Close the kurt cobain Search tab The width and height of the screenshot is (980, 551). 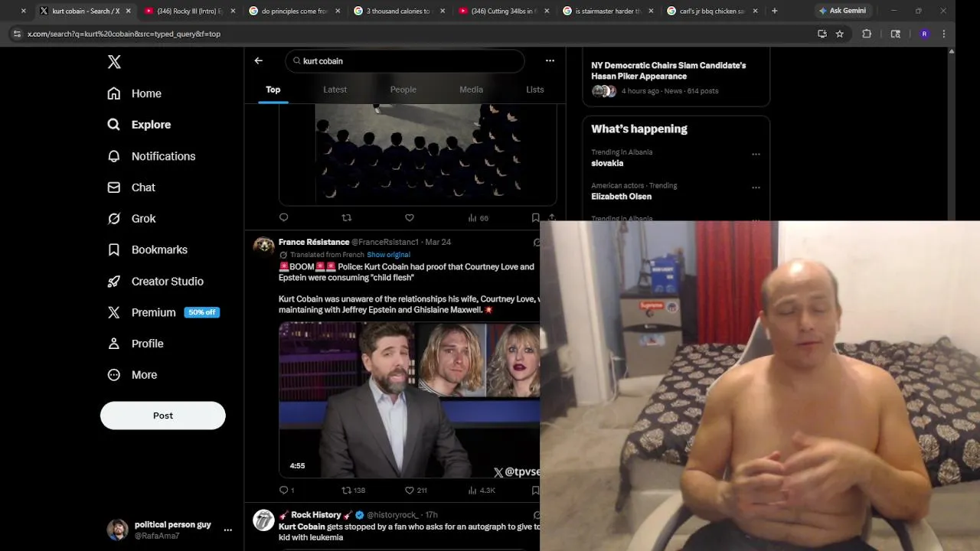coord(128,11)
